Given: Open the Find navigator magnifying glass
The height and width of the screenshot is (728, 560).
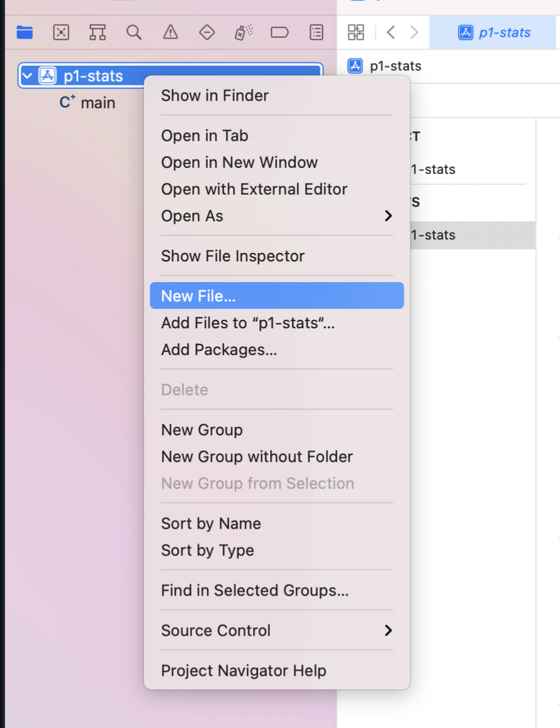Looking at the screenshot, I should (134, 32).
